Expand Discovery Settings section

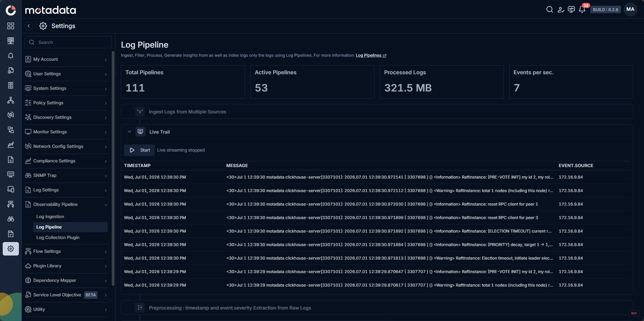click(66, 117)
